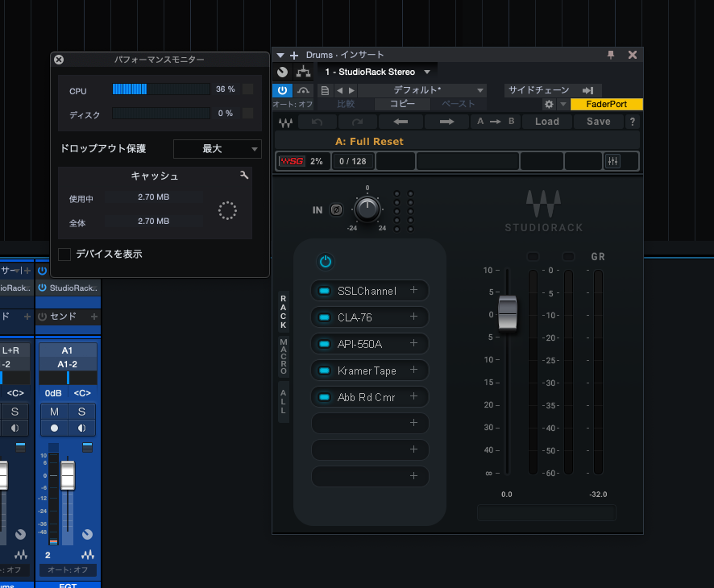Bypass the Abb Rd Cmr plugin LED
Viewport: 714px width, 588px height.
[324, 397]
